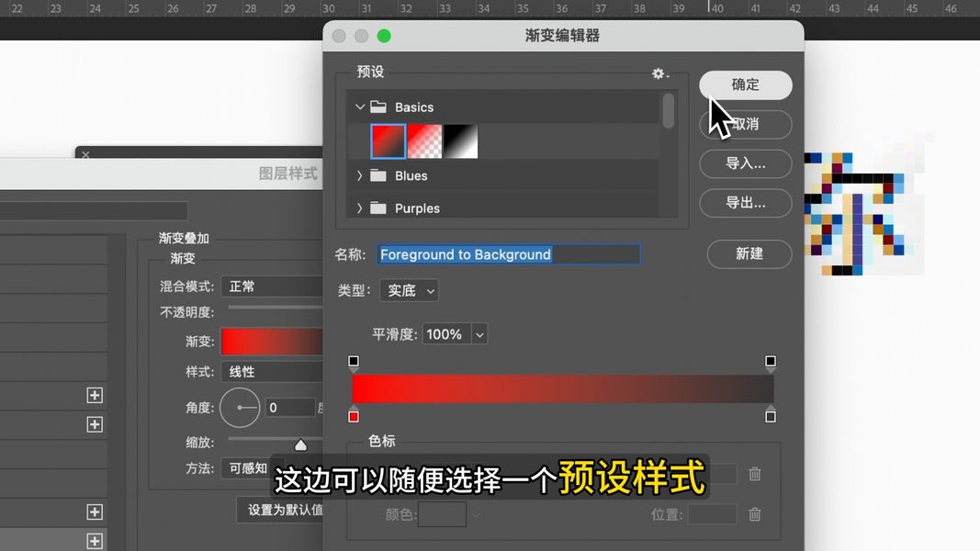Expand the Blues preset group
The image size is (980, 551).
click(359, 175)
